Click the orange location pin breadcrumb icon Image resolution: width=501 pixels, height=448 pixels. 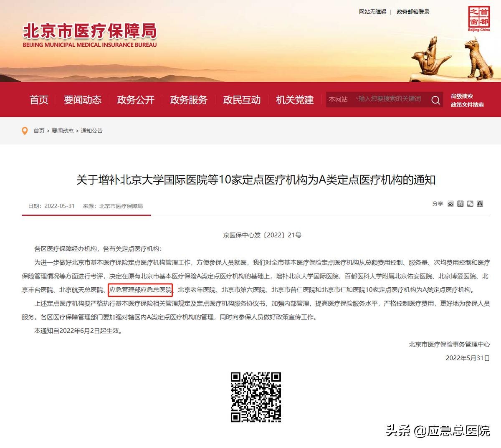click(25, 131)
